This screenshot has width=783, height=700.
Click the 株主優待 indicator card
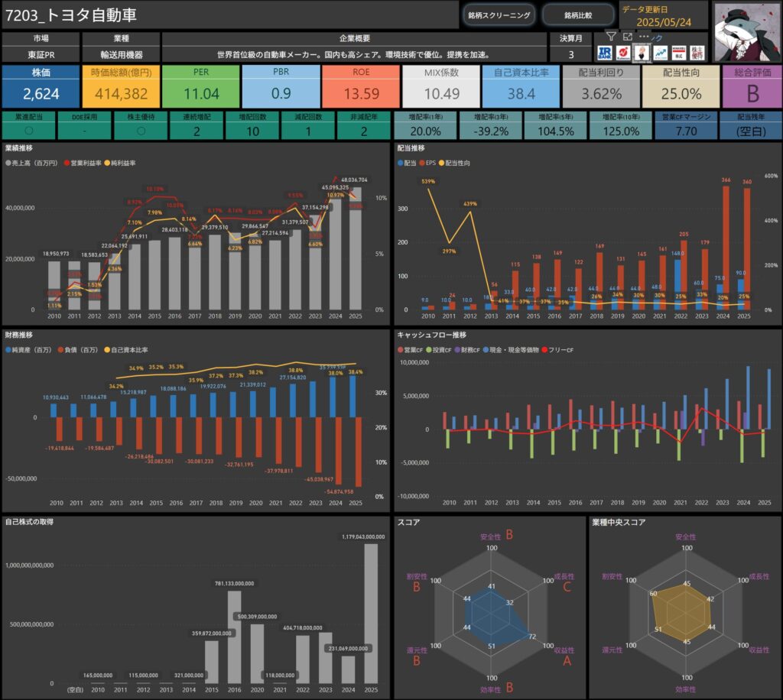(141, 125)
